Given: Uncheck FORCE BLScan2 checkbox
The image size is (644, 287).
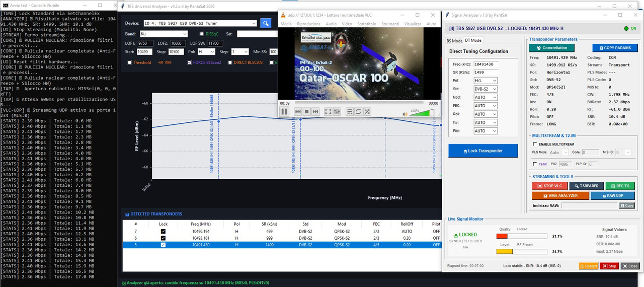Looking at the screenshot, I should (x=189, y=62).
